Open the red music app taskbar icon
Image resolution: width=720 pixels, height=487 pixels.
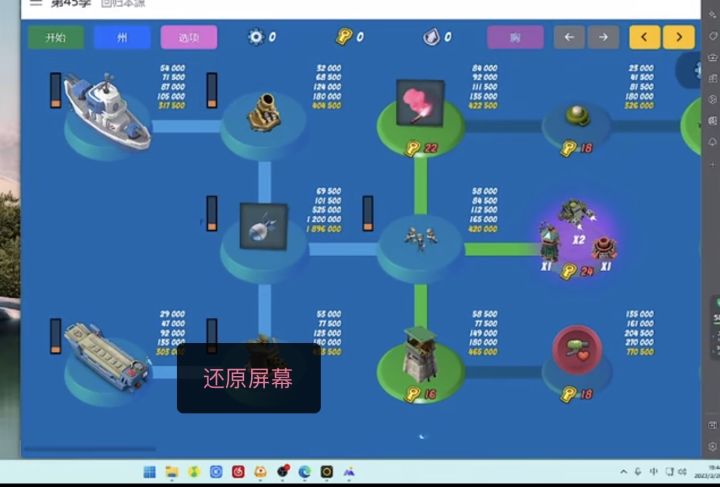click(238, 472)
